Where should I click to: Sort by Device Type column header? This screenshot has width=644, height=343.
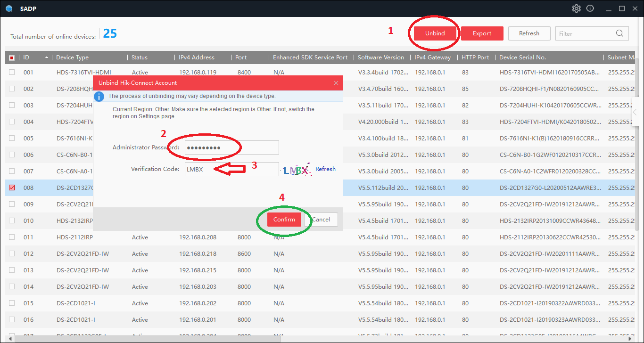point(72,57)
